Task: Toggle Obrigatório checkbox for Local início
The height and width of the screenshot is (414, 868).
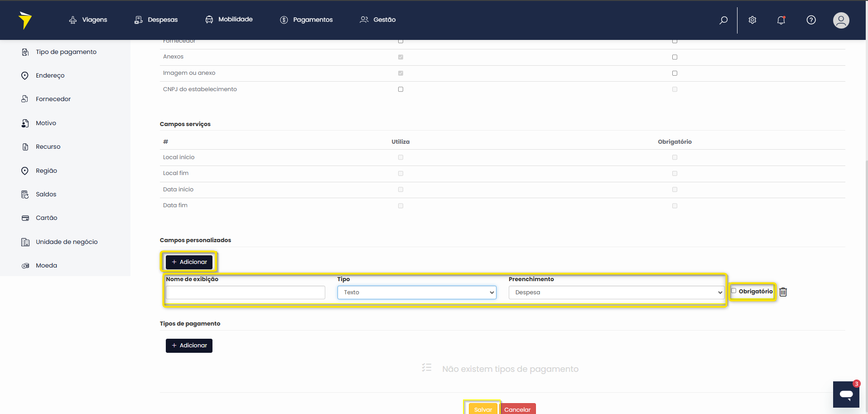Action: click(675, 157)
